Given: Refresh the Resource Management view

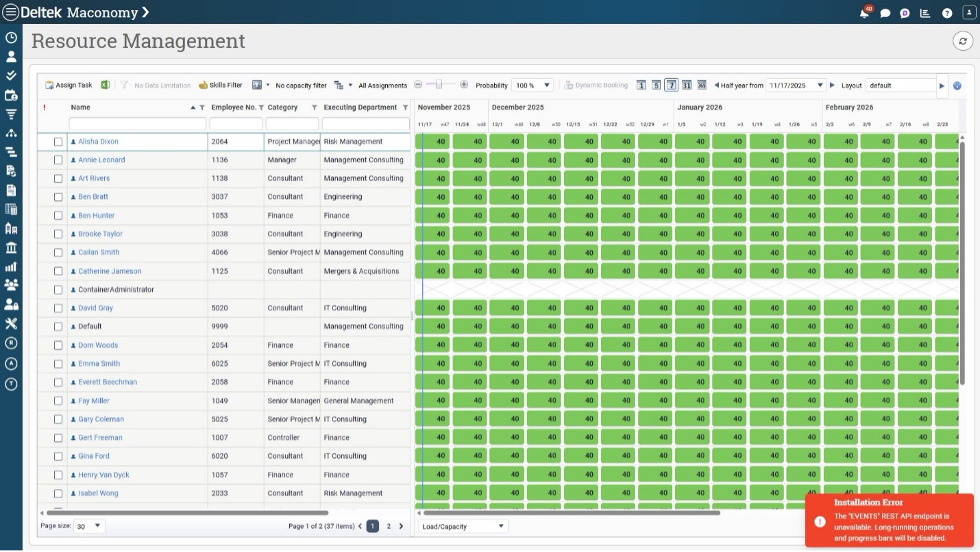Looking at the screenshot, I should click(963, 41).
